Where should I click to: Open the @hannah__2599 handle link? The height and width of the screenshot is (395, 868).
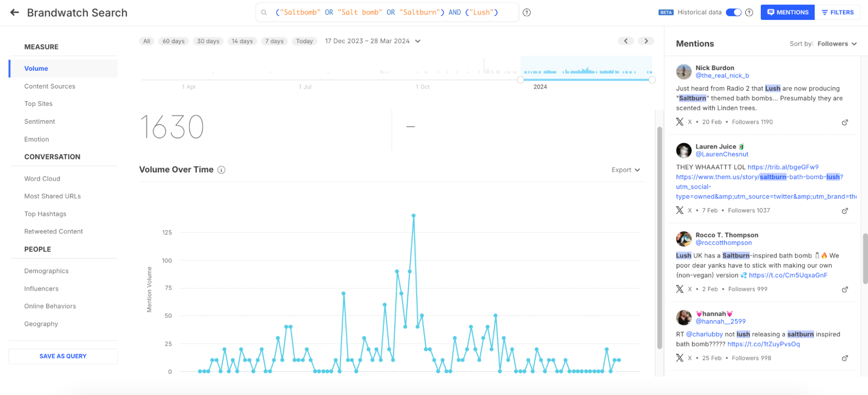(x=721, y=321)
